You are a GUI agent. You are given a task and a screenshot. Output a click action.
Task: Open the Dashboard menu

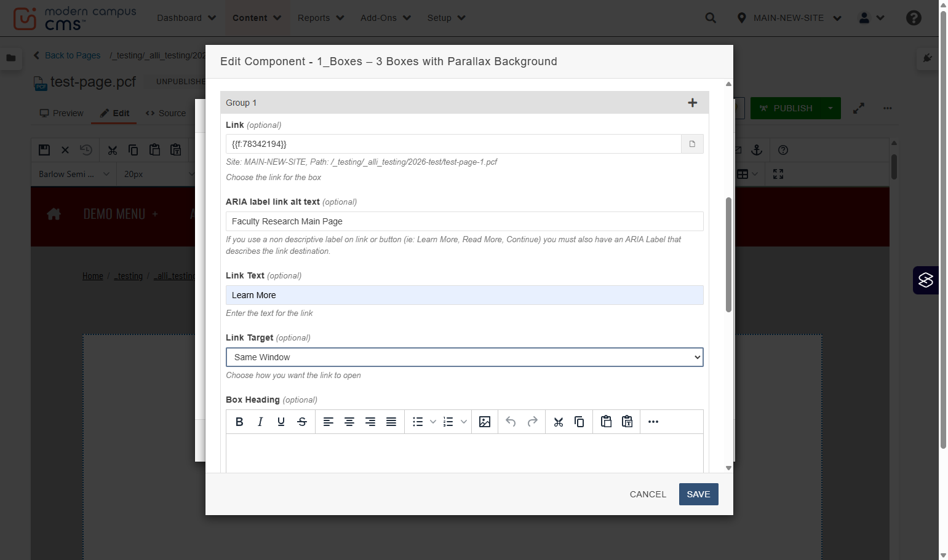[186, 18]
